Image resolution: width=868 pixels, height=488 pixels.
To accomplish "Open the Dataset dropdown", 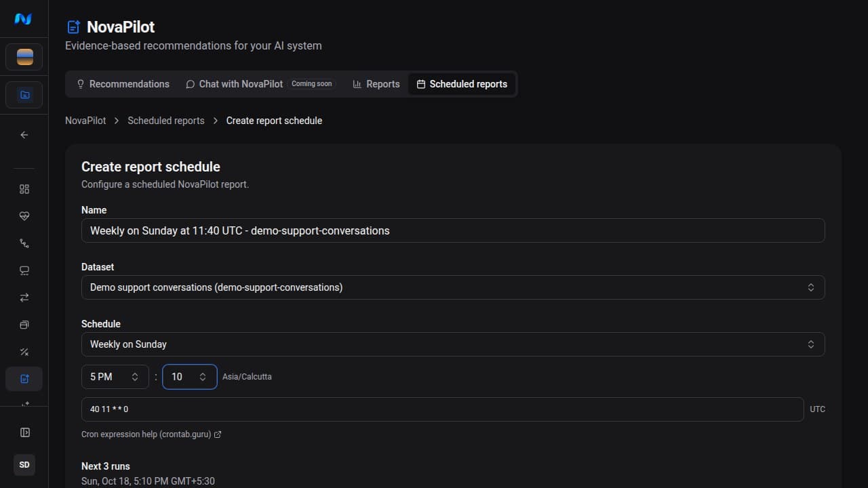I will click(453, 287).
